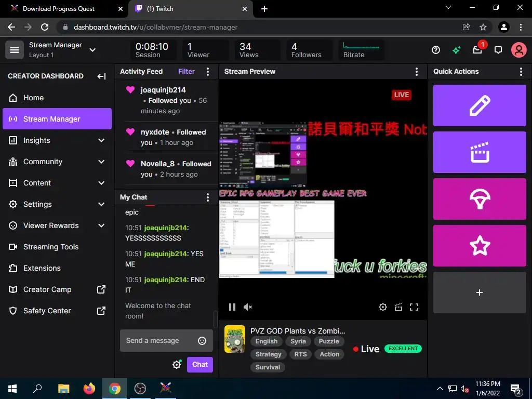Pause the stream preview playback

click(x=232, y=307)
